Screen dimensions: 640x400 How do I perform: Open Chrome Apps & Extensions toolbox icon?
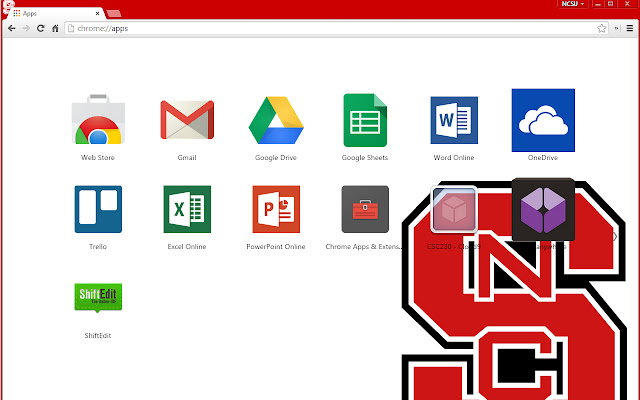click(x=365, y=209)
